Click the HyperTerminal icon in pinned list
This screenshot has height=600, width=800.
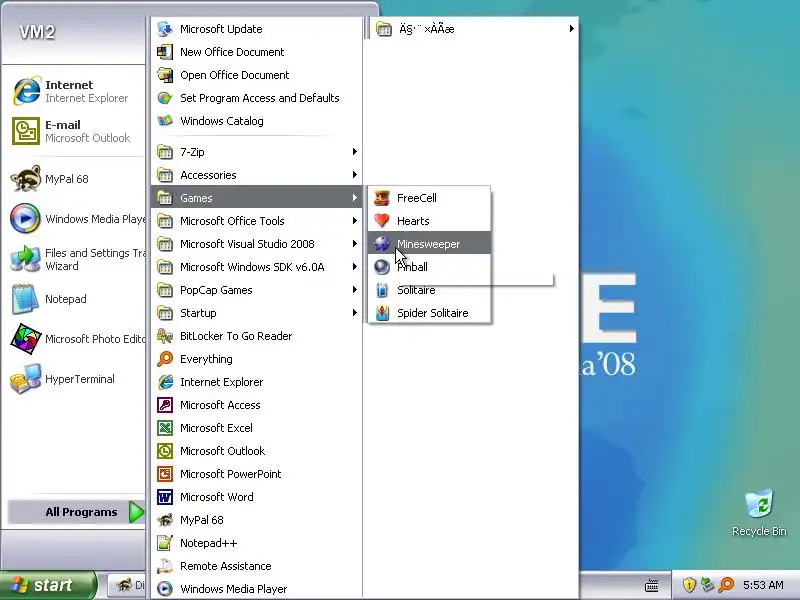pos(26,379)
